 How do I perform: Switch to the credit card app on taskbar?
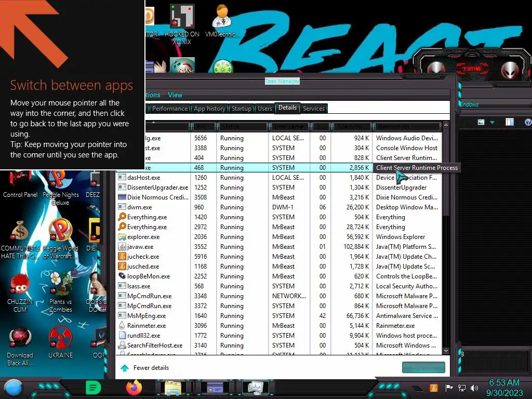215,387
